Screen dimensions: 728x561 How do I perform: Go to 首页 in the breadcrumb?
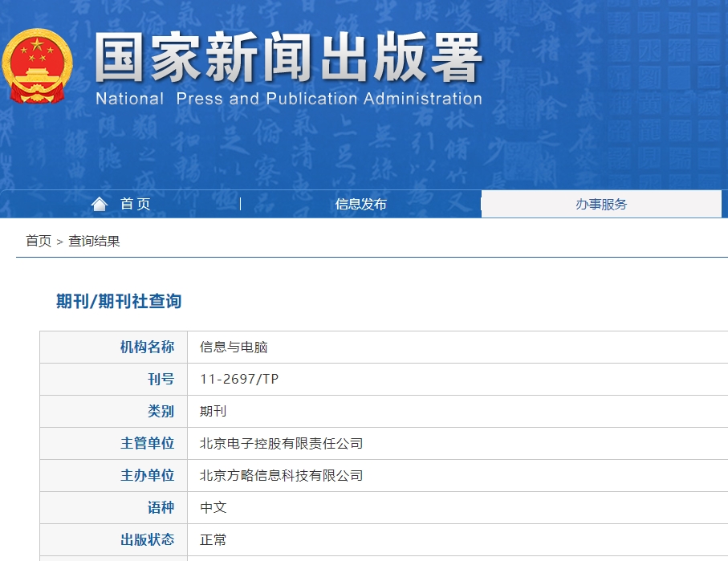[39, 241]
